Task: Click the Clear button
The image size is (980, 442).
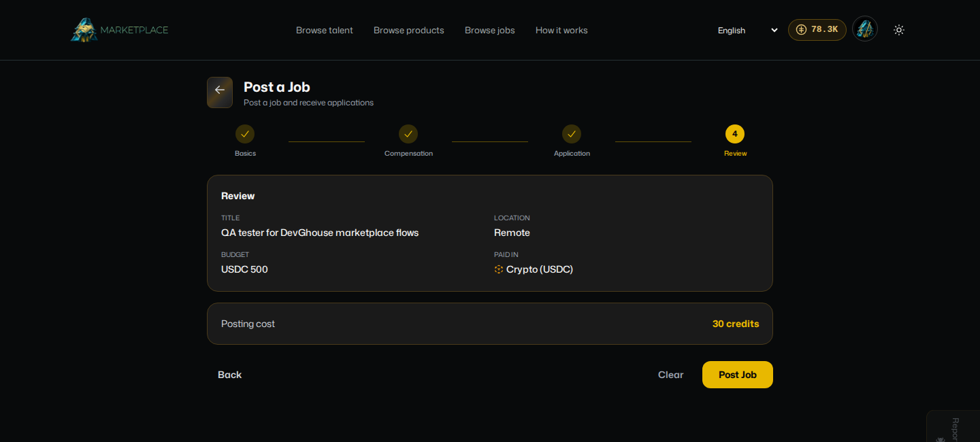Action: [x=670, y=375]
